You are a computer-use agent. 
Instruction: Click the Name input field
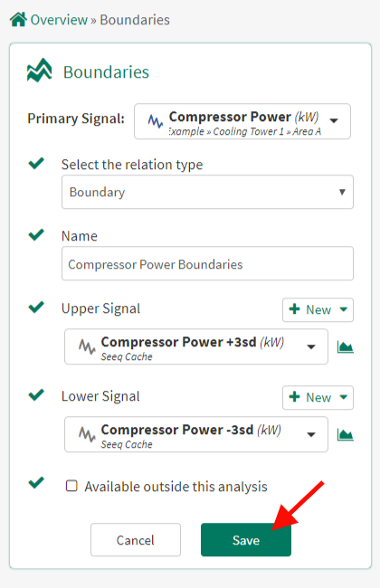click(207, 263)
